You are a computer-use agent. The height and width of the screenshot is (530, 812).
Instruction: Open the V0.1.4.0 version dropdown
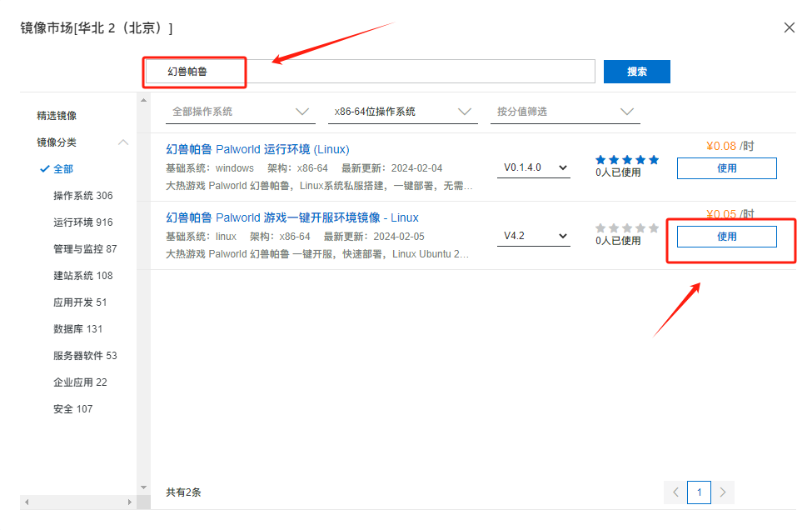tap(533, 167)
